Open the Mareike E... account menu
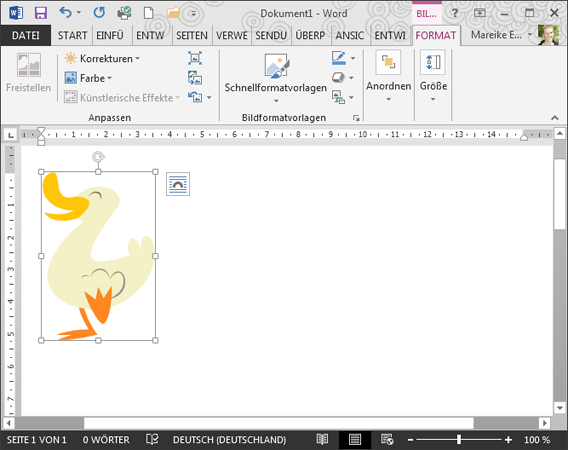Image resolution: width=568 pixels, height=450 pixels. click(501, 35)
